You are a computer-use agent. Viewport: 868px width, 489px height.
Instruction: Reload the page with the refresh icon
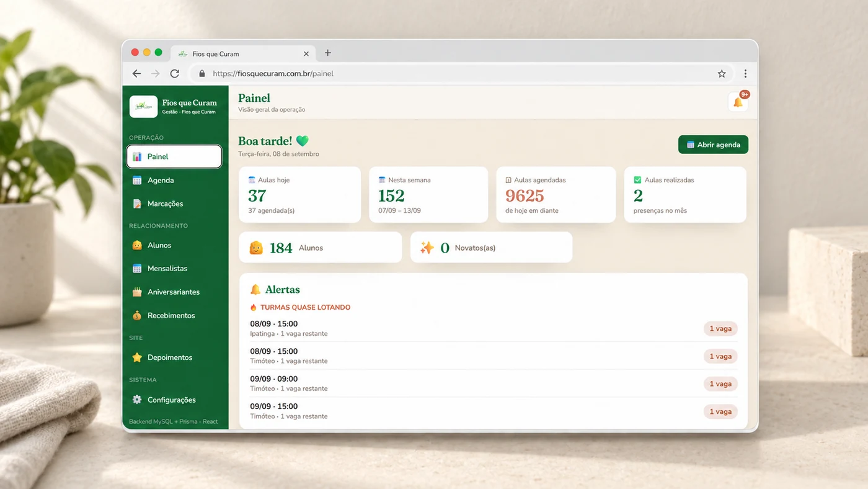[x=175, y=73]
